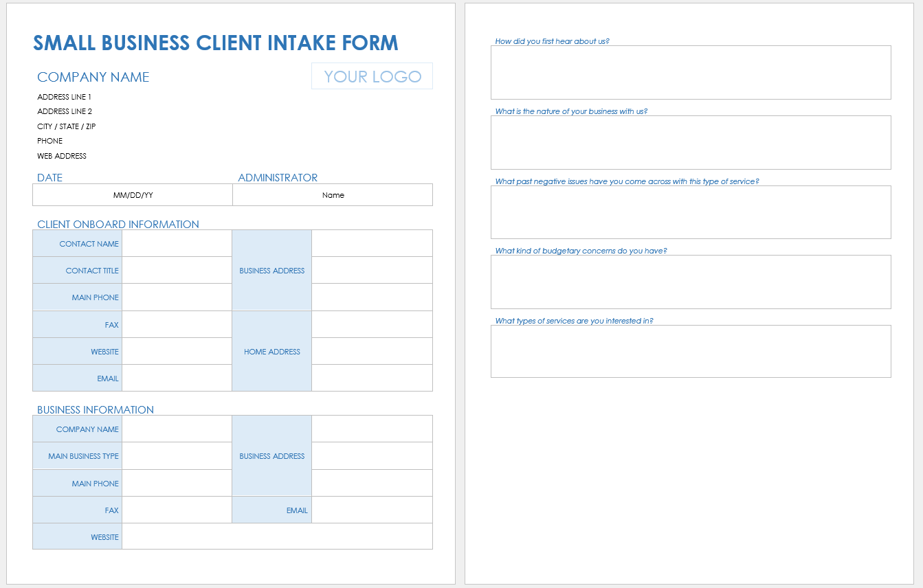Image resolution: width=923 pixels, height=588 pixels.
Task: Click the WEB ADDRESS line in header
Action: click(x=62, y=156)
